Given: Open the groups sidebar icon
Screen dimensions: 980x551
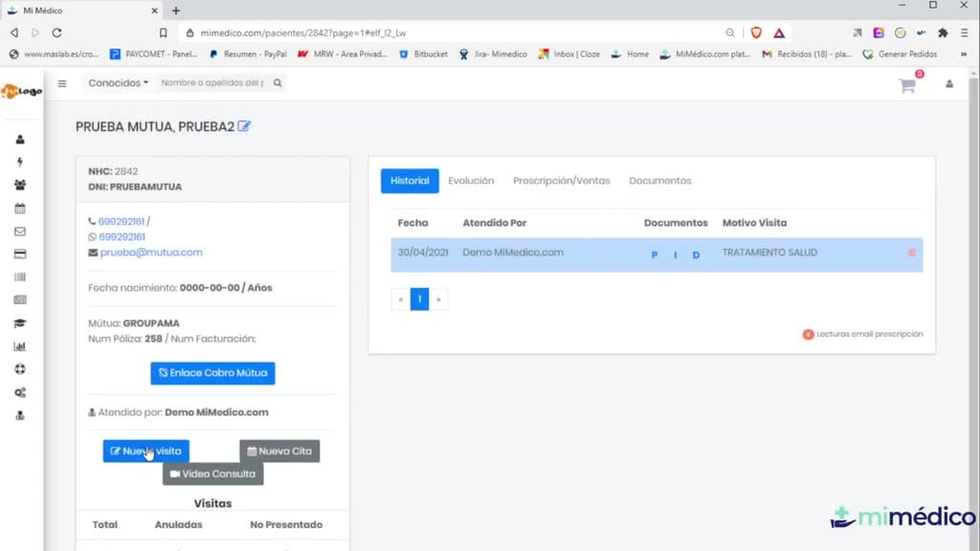Looking at the screenshot, I should point(20,185).
